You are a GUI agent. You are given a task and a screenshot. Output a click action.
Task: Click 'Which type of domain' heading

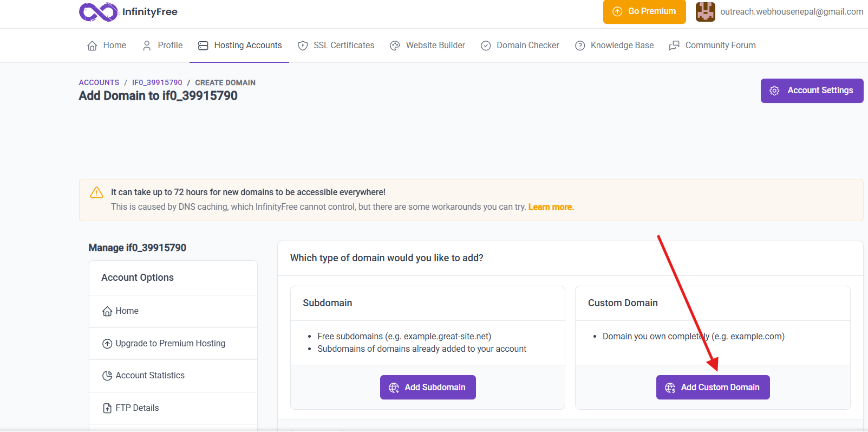tap(387, 258)
